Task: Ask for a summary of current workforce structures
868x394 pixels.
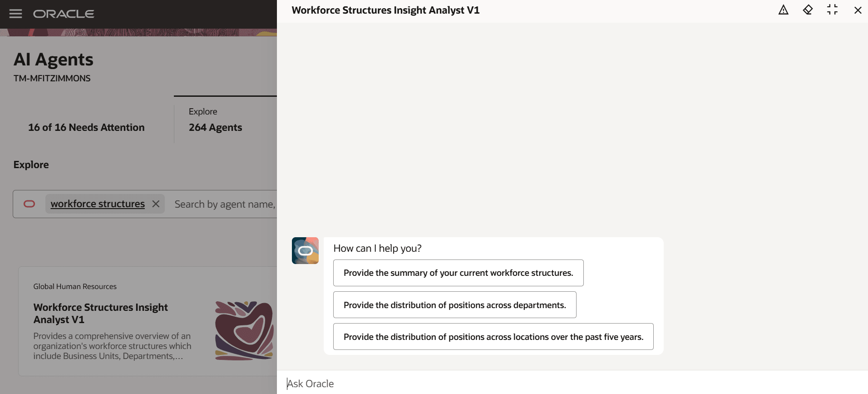Action: (x=458, y=273)
